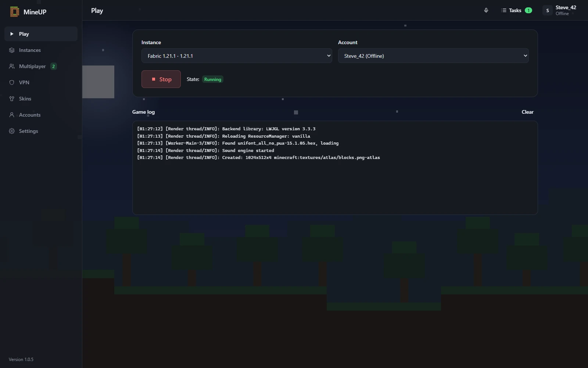Click the Multiplayer badge showing 2
Screen dimensions: 588x368
(x=53, y=66)
